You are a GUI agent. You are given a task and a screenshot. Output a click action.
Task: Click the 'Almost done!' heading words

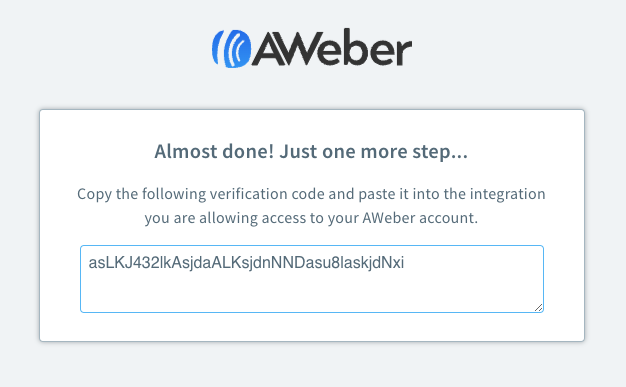[x=214, y=151]
